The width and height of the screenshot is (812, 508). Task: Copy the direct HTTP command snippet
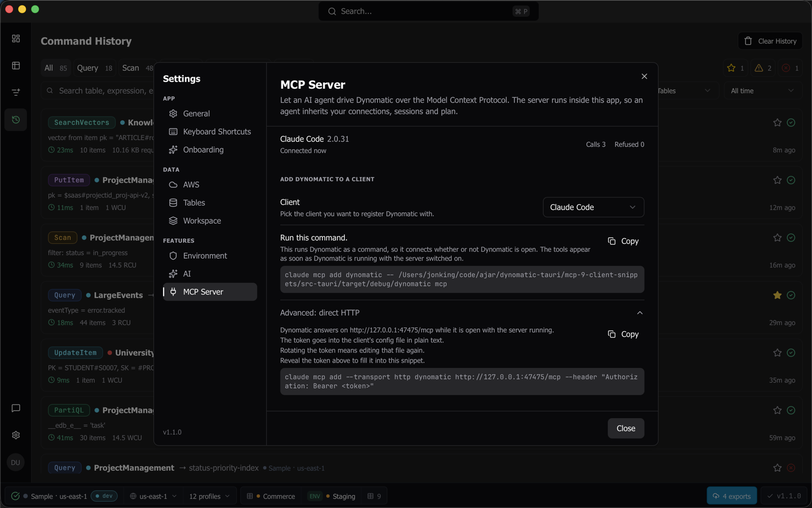[623, 334]
